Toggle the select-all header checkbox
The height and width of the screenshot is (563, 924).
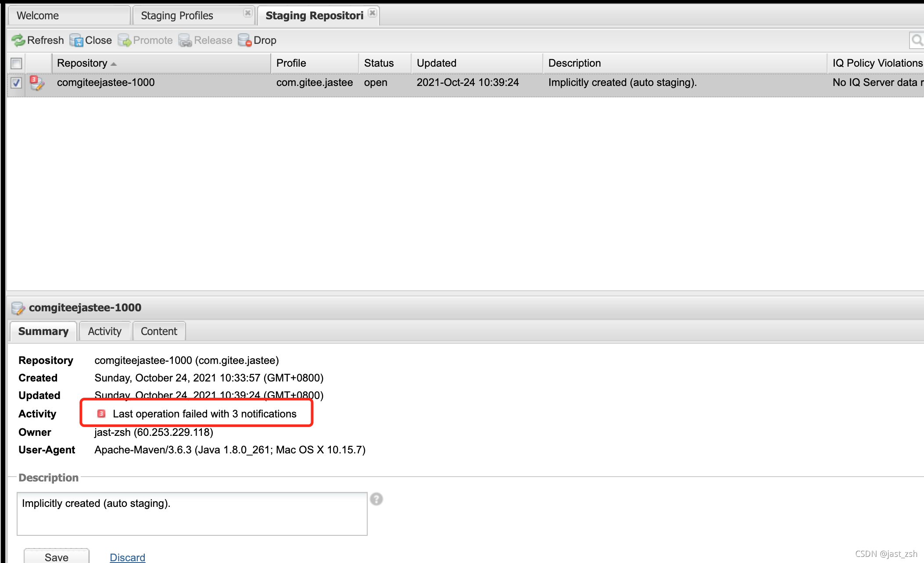[16, 63]
